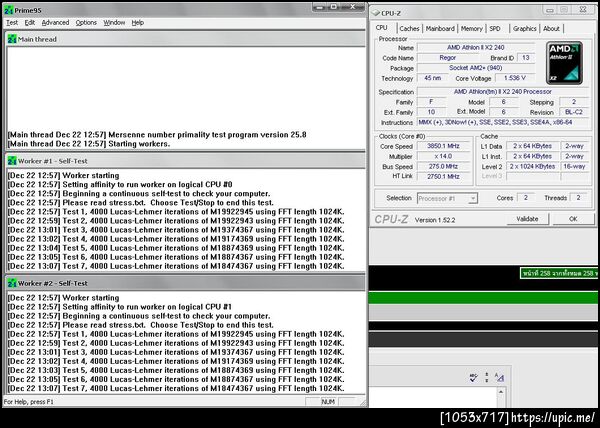Click the font size icon in background window
Viewport: 600px width, 428px height.
pyautogui.click(x=499, y=378)
